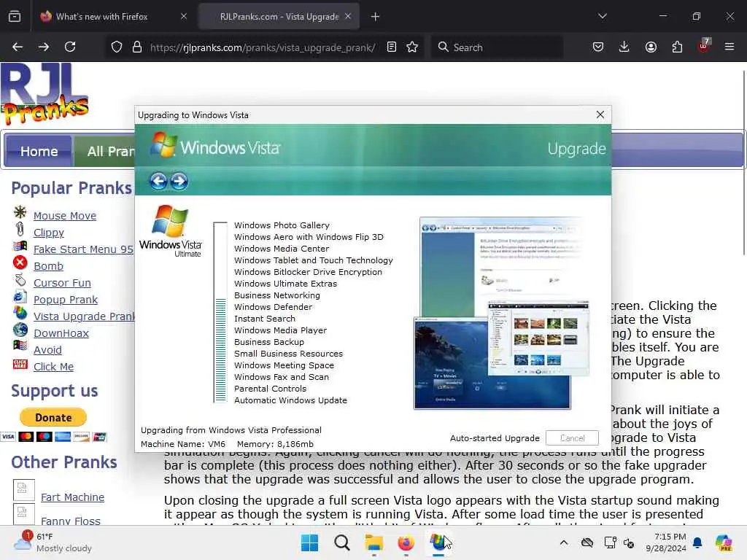Click the Copilot preview icon in taskbar

coord(724,542)
